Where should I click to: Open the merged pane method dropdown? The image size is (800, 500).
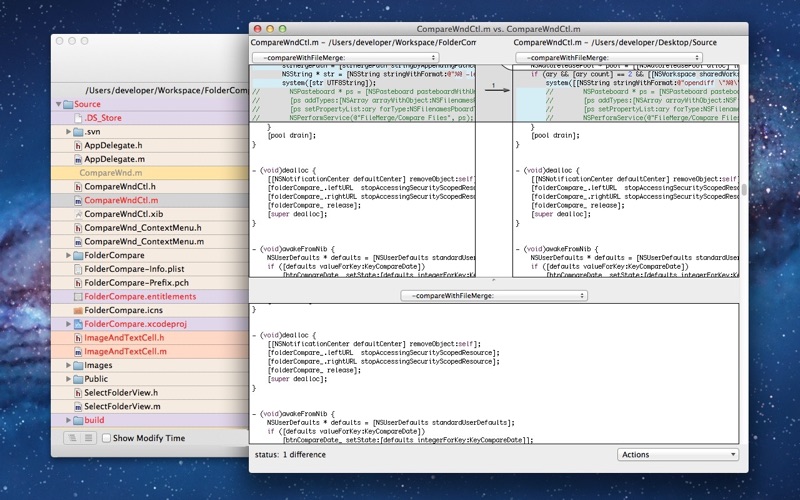click(x=494, y=295)
